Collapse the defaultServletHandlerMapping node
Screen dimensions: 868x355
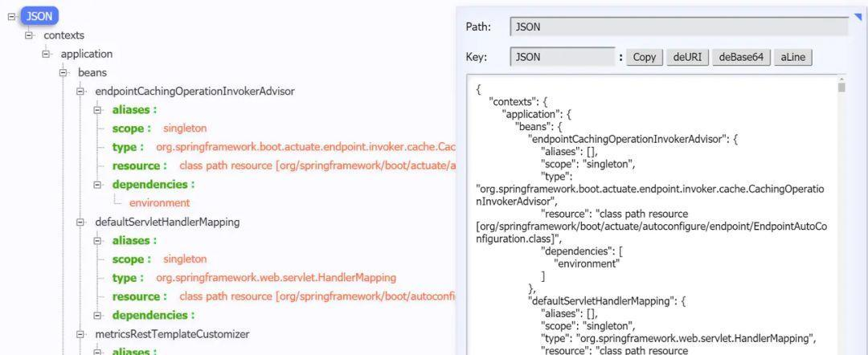pos(81,222)
